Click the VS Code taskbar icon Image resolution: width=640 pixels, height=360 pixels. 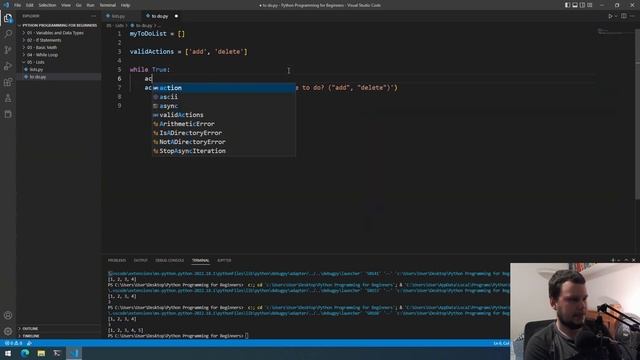tap(74, 353)
